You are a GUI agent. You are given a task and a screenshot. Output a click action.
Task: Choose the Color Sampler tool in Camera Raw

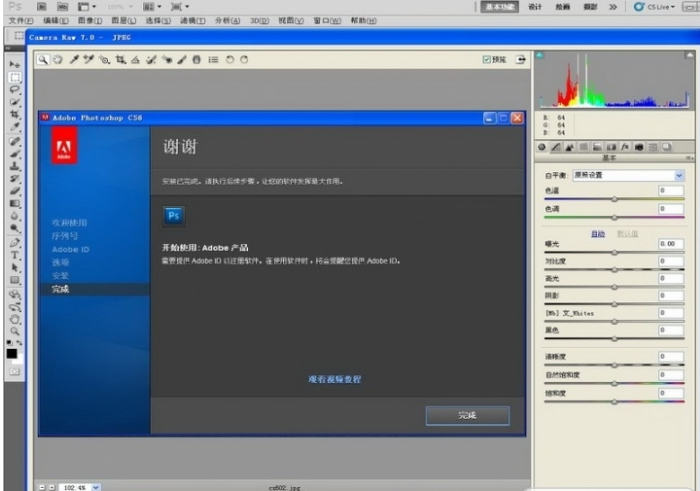(88, 59)
